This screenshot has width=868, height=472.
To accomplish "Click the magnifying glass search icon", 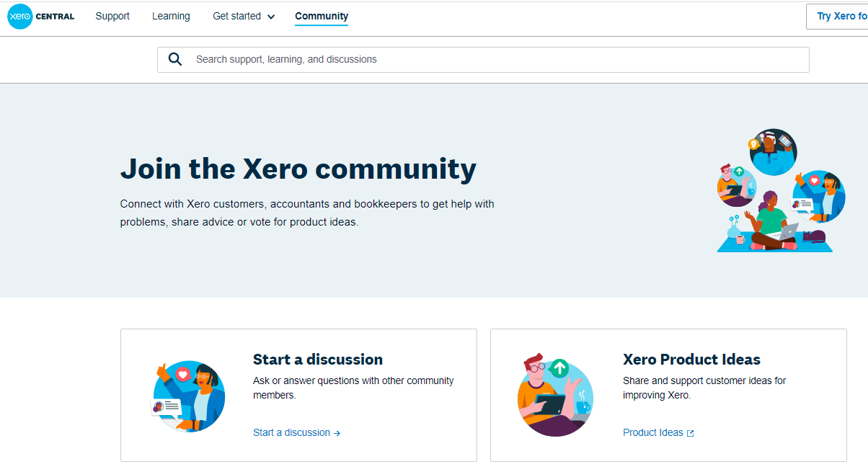I will tap(175, 59).
